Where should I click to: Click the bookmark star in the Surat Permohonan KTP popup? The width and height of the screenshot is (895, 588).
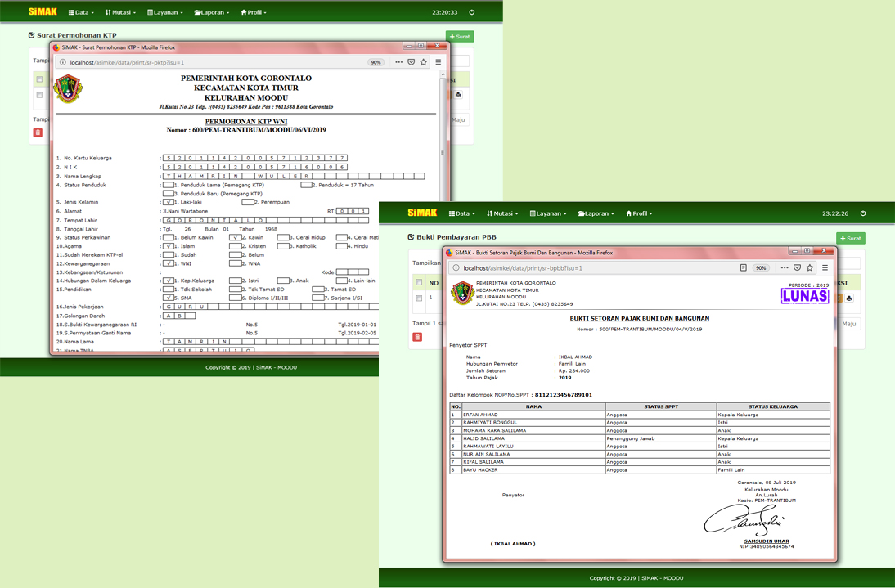tap(423, 62)
